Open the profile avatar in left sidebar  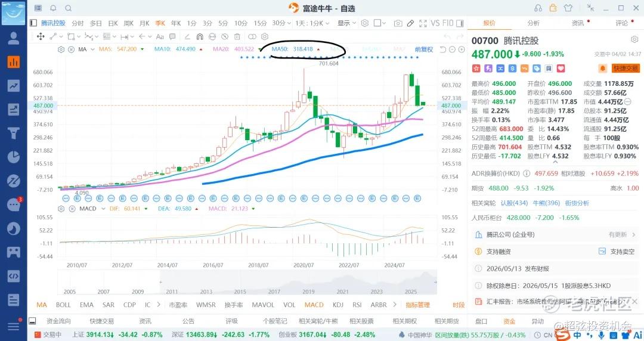(14, 38)
